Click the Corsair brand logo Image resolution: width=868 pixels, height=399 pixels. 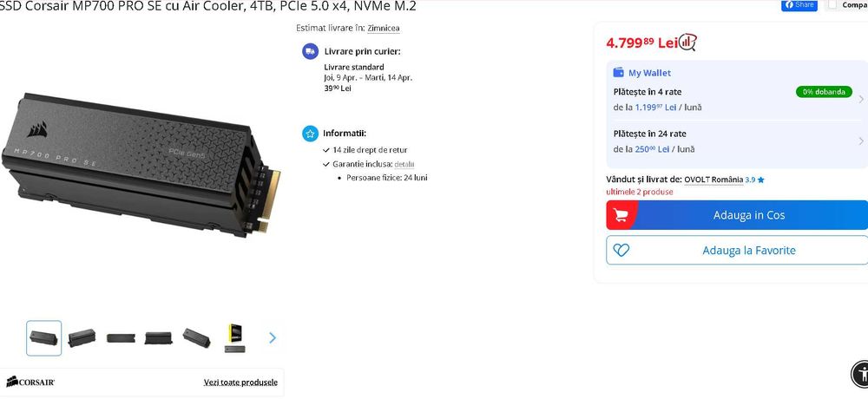click(30, 382)
